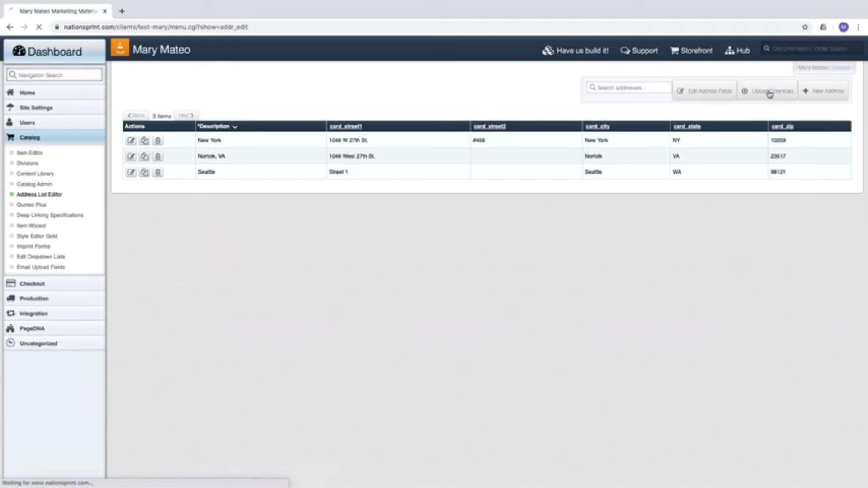This screenshot has height=488, width=868.
Task: Select Edit Dropdown Lists menu item
Action: (41, 257)
